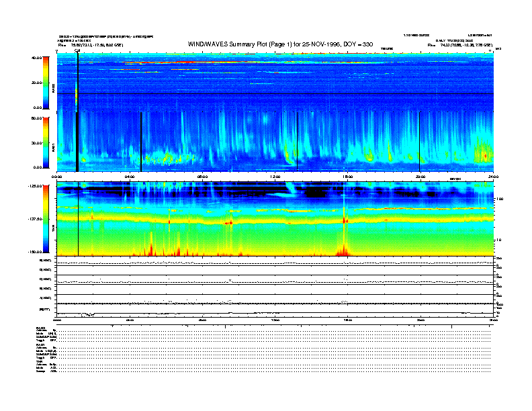Screen dimensions: 532x411
Task: Click the TNR color scale bar
Action: [46, 219]
